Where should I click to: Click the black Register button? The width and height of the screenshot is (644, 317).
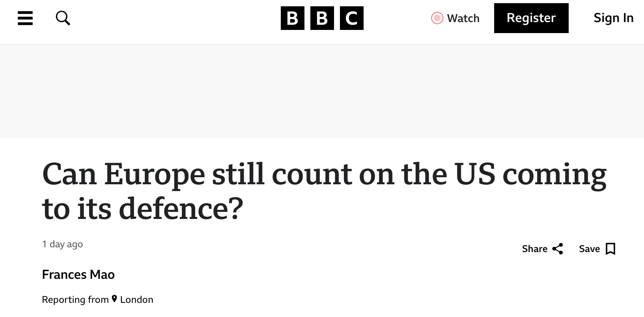pyautogui.click(x=531, y=18)
